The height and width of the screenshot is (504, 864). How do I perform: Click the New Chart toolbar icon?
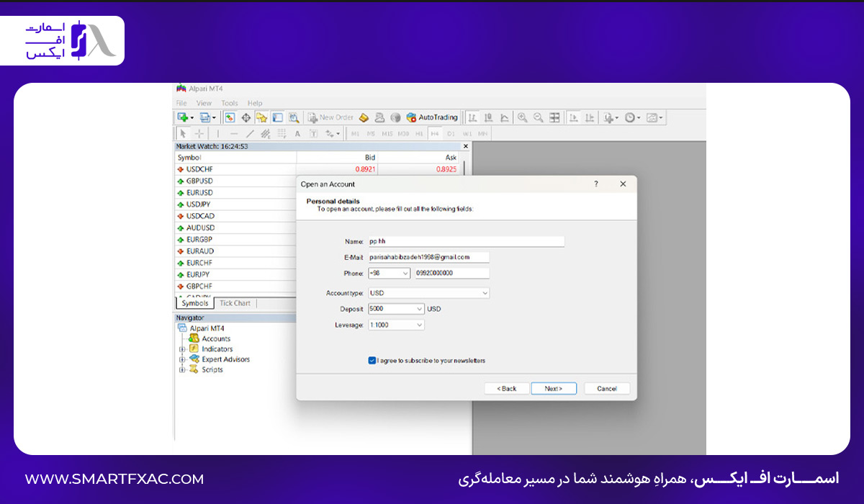coord(184,117)
